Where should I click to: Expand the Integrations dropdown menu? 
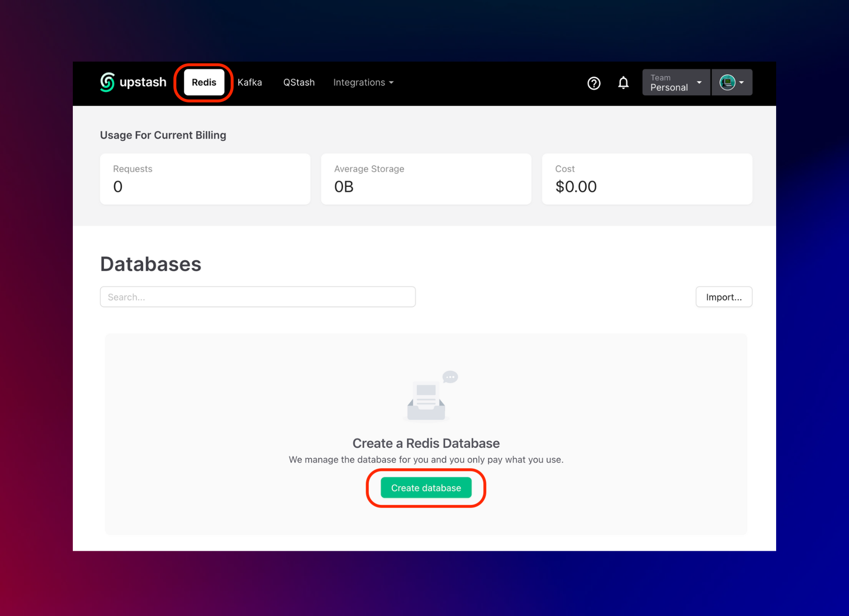pyautogui.click(x=363, y=82)
